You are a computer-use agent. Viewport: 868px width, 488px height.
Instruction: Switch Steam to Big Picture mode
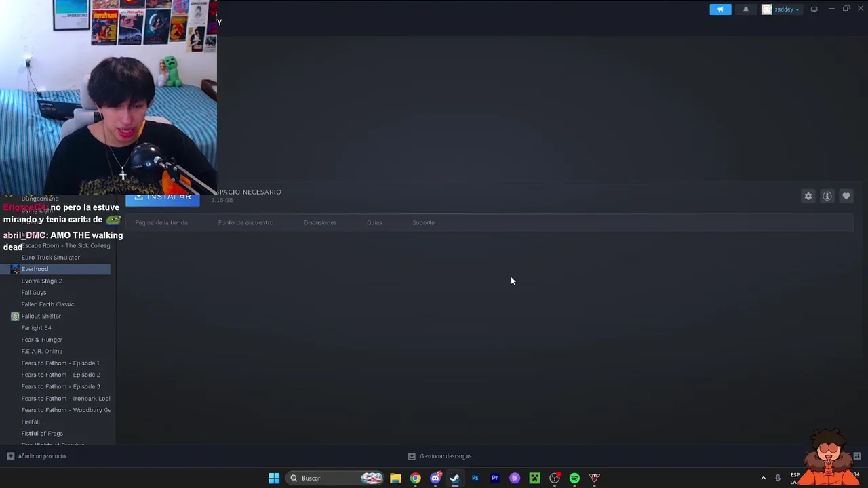pos(814,9)
